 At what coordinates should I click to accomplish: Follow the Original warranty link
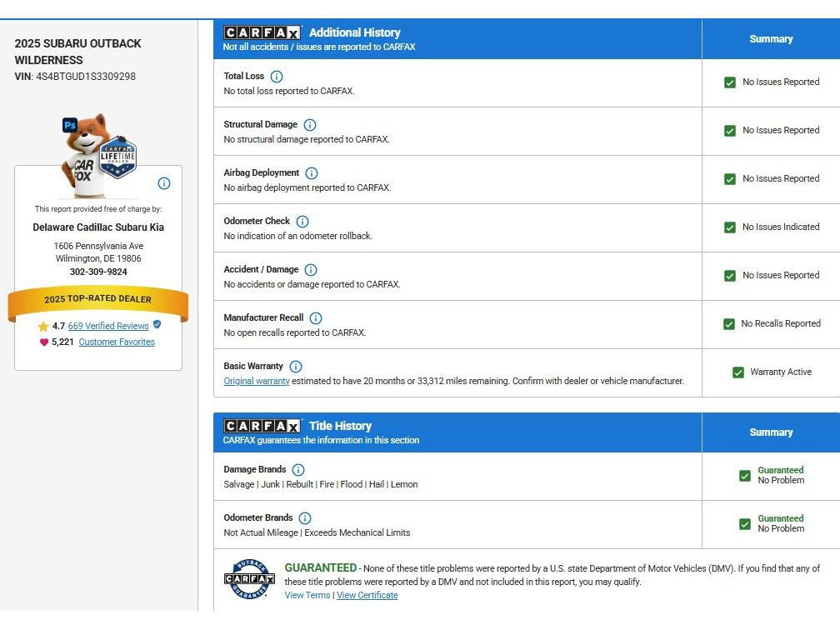click(x=257, y=381)
